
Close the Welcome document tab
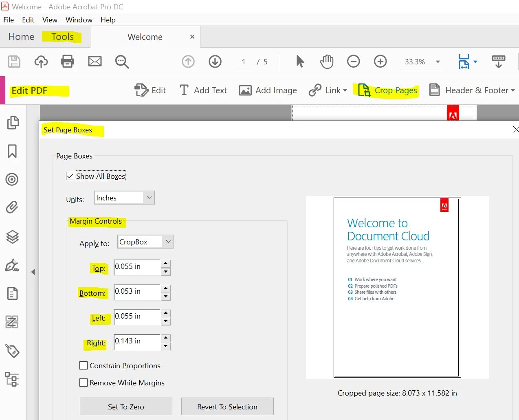[x=192, y=37]
